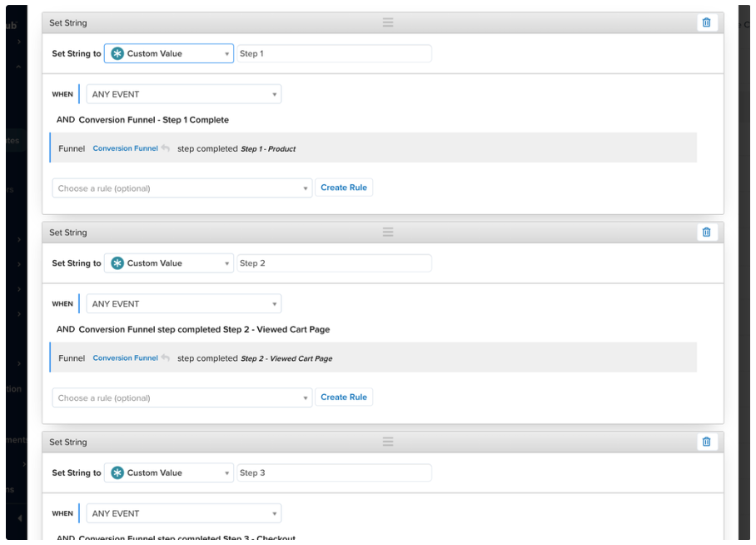Open the ANY EVENT dropdown in Step 2 block

184,303
